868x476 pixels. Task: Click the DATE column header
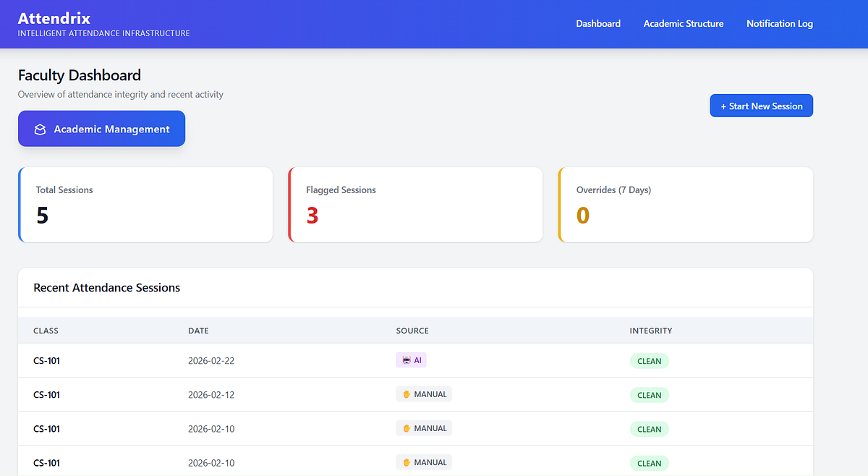coord(198,331)
